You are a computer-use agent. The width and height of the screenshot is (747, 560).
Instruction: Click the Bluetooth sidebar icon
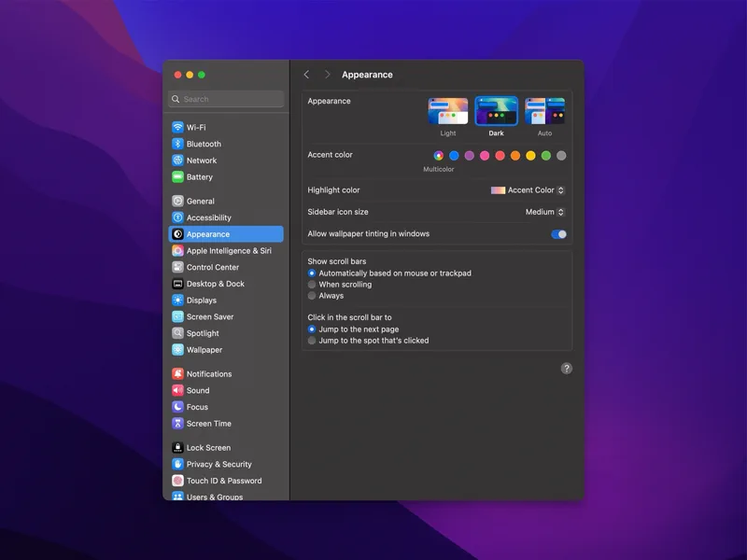[177, 144]
